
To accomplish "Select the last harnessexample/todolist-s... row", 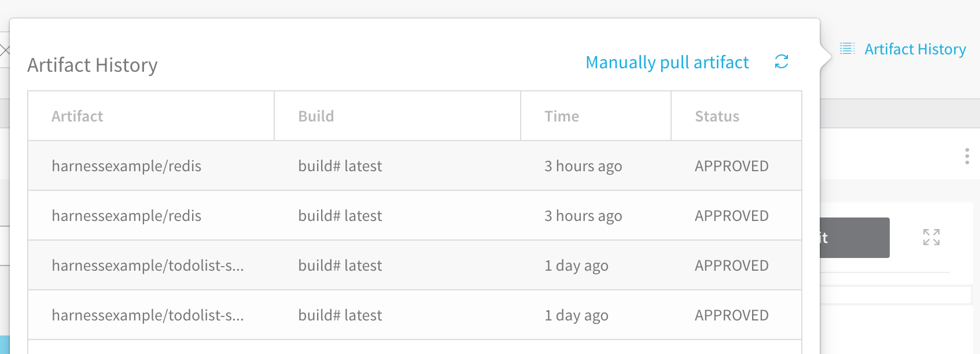I will pyautogui.click(x=415, y=315).
